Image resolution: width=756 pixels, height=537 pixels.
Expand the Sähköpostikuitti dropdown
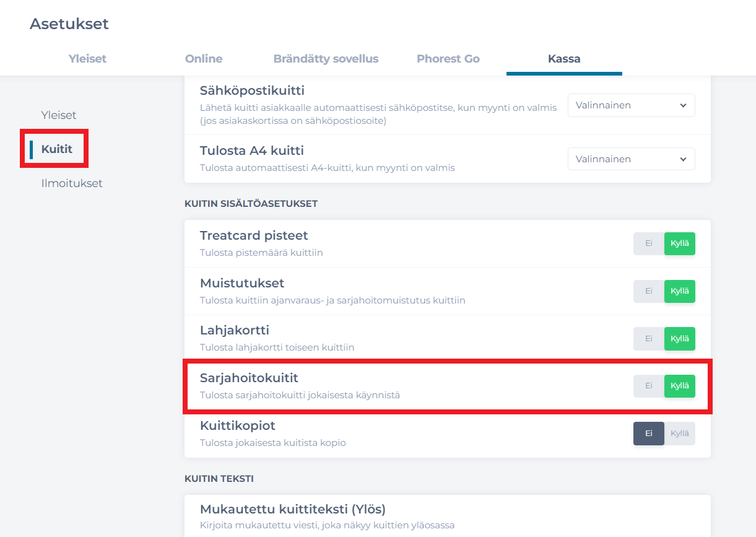[630, 105]
